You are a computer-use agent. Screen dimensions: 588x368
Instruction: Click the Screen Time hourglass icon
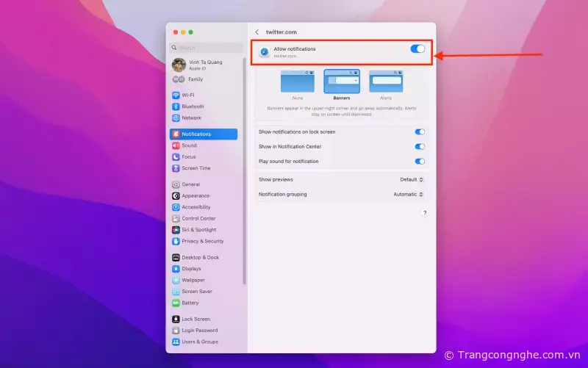click(x=176, y=168)
